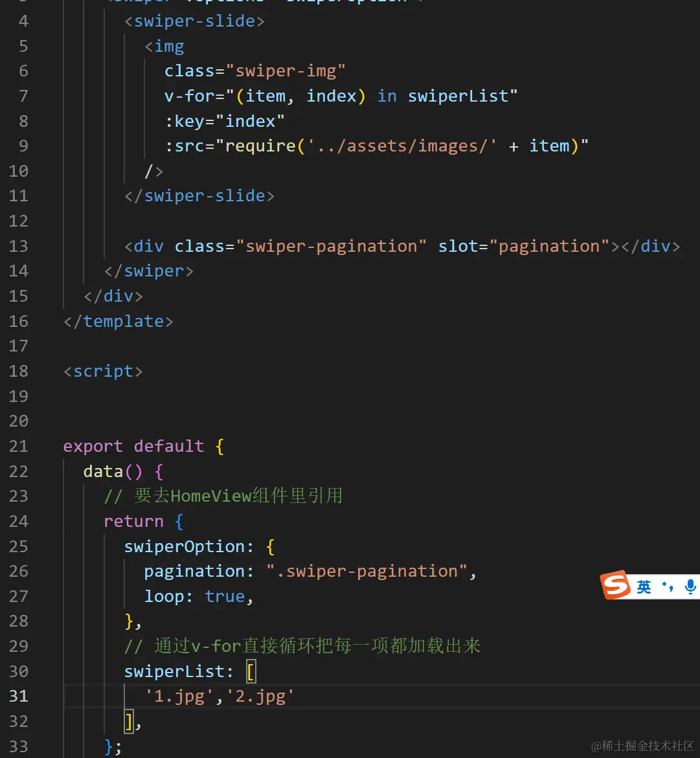The height and width of the screenshot is (758, 700).
Task: Click the Sogou input method S logo
Action: point(615,585)
